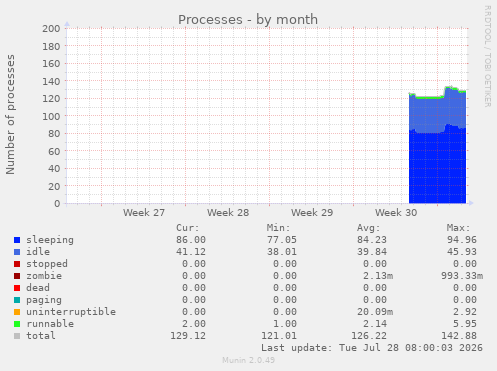Click the total legend color swatch
Screen dimensions: 497x371
pos(17,336)
